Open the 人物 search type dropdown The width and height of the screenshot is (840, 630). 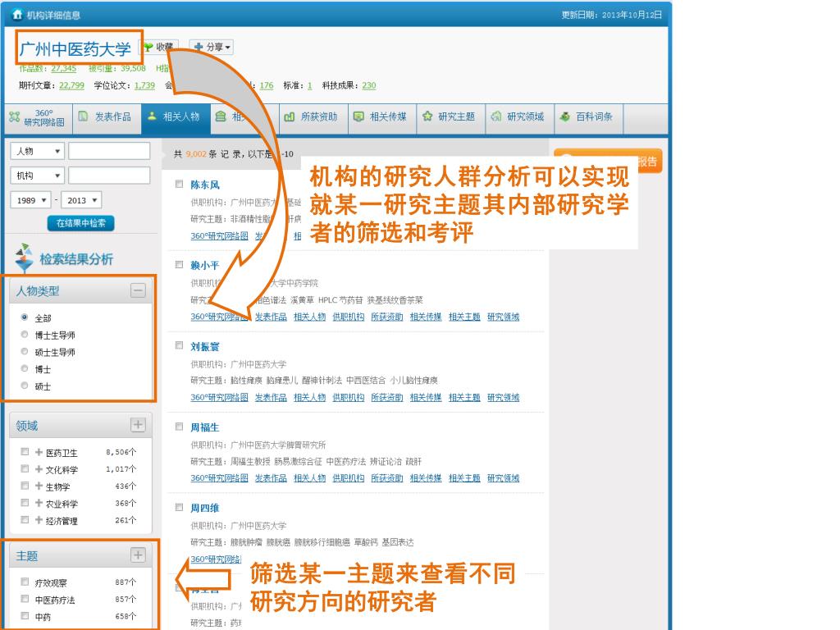(x=37, y=151)
